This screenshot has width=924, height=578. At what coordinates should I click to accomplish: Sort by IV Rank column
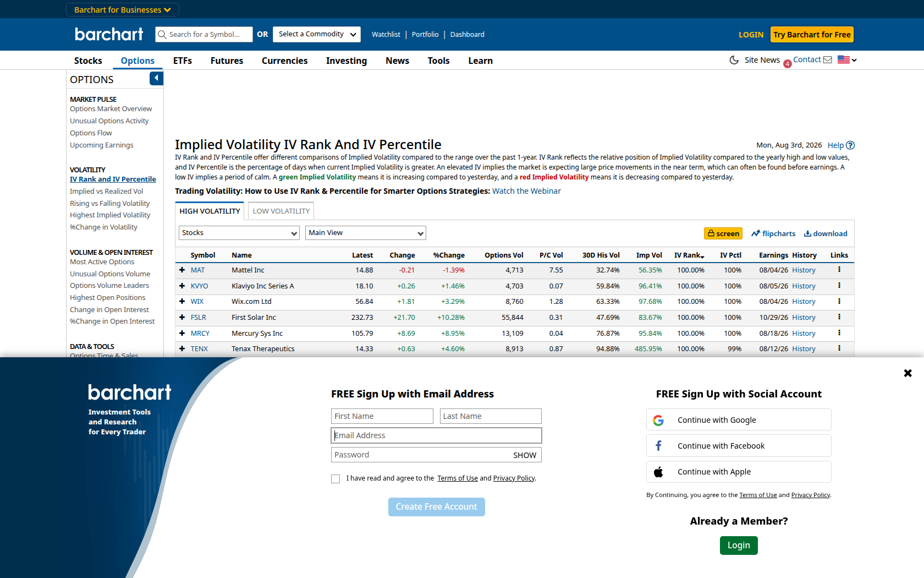[x=689, y=255]
